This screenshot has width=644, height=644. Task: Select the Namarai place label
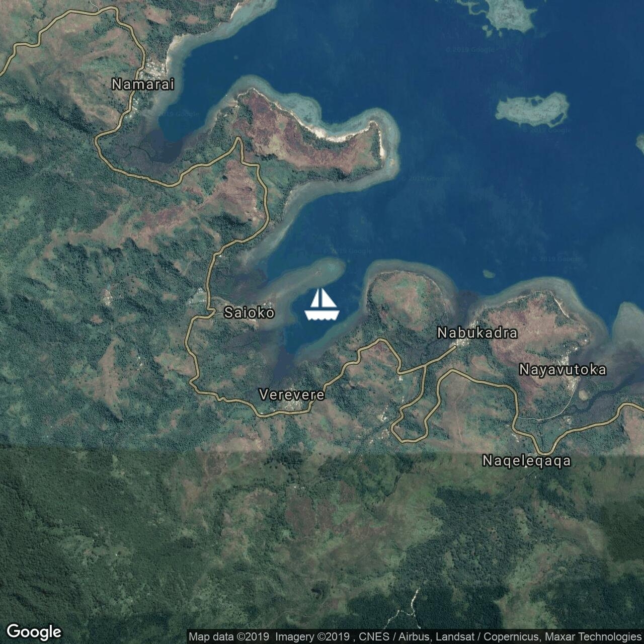pyautogui.click(x=143, y=85)
